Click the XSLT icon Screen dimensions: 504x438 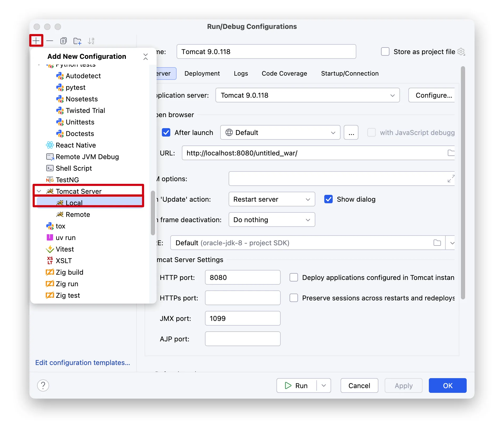tap(50, 260)
